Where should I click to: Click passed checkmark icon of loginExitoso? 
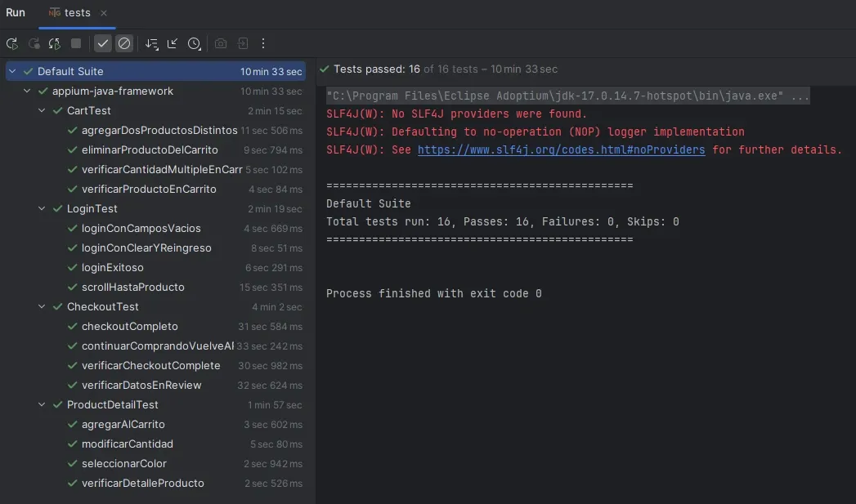[x=72, y=268]
